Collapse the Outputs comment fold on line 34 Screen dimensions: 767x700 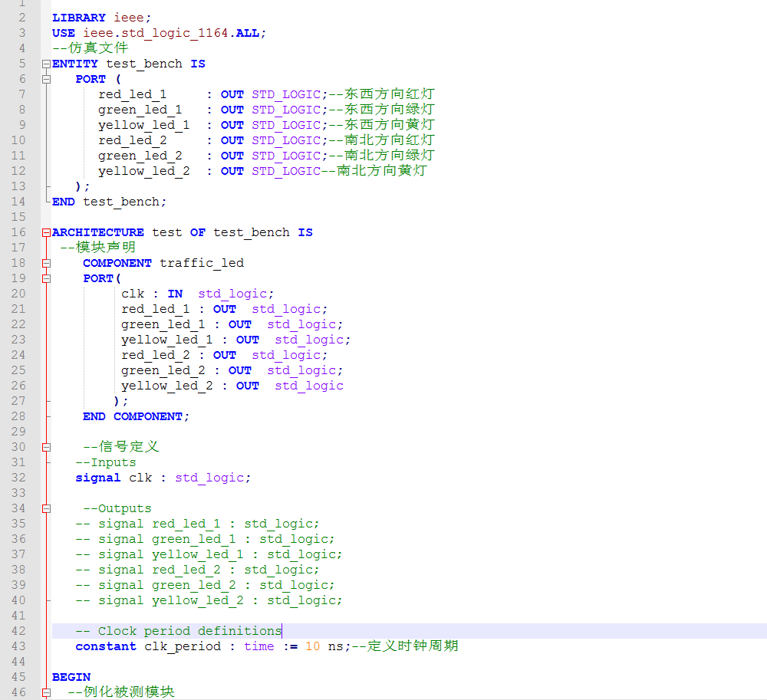46,508
